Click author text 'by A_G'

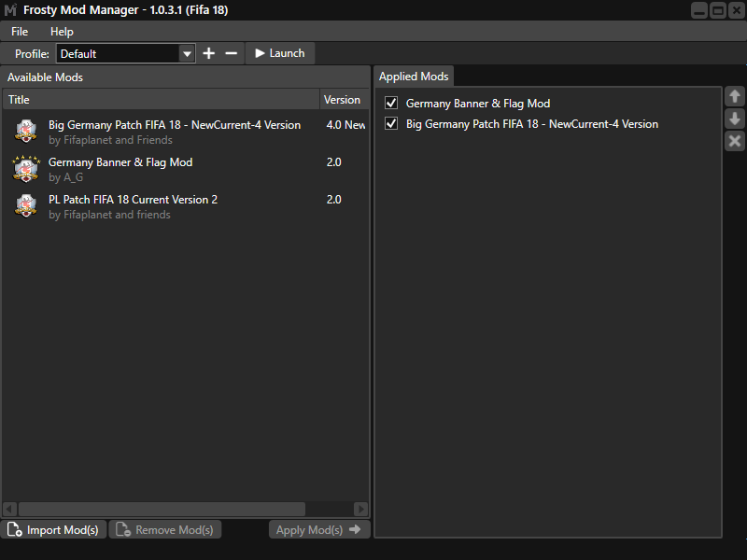coord(65,177)
